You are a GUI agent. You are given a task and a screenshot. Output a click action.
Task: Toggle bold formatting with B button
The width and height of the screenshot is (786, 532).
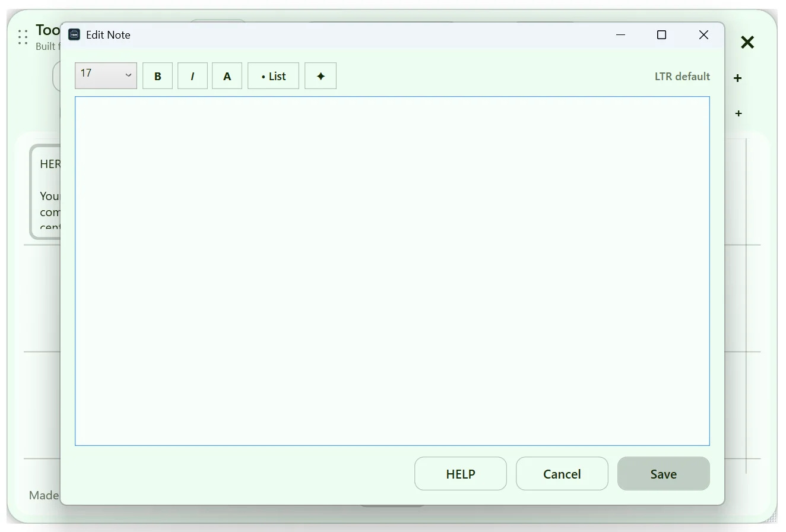(x=157, y=76)
